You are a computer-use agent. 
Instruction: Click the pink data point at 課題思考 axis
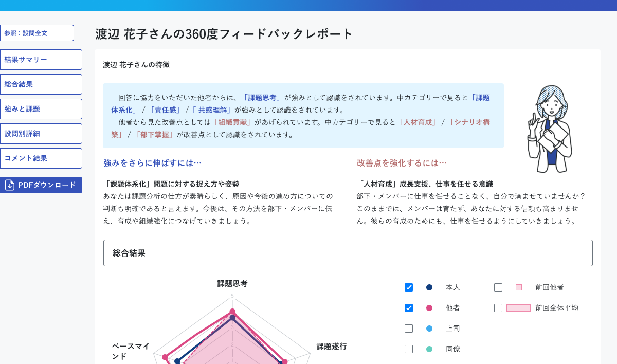232,312
